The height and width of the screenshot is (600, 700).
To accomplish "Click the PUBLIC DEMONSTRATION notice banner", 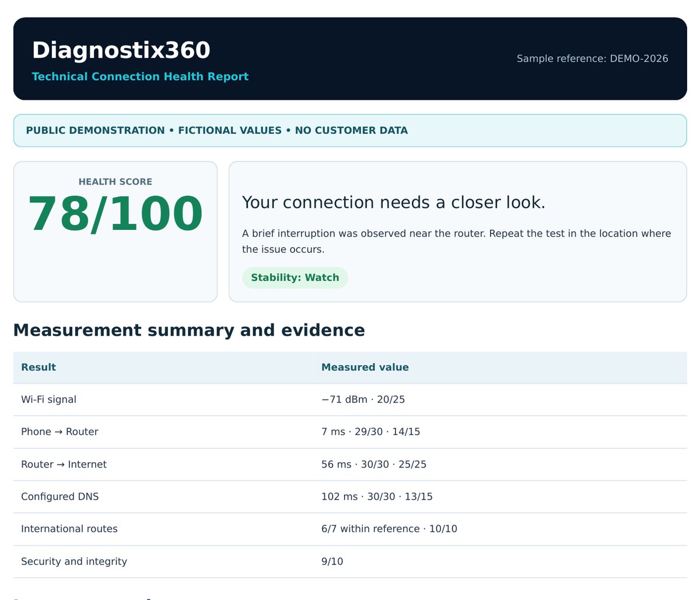I will click(350, 130).
